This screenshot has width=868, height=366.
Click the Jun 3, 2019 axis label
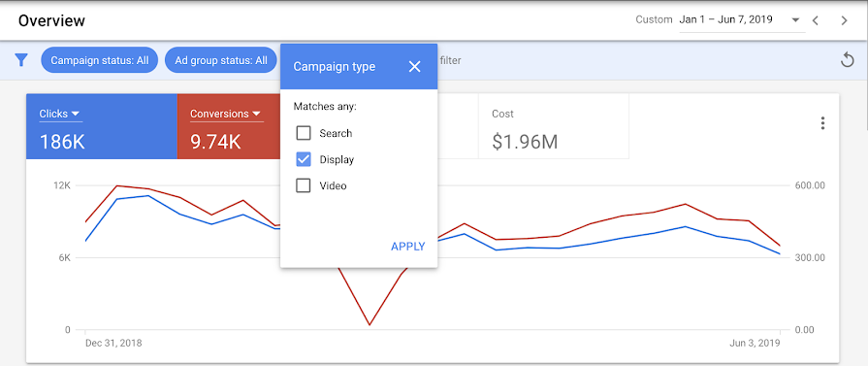click(754, 344)
